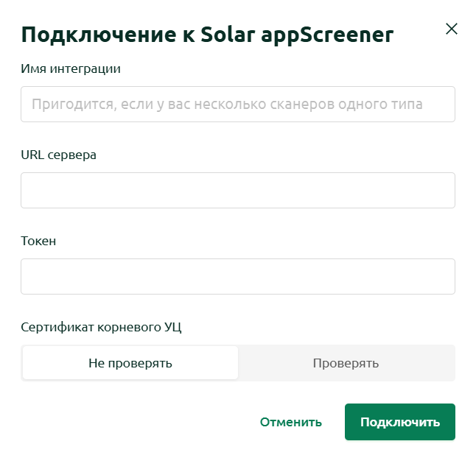Click the X icon beside the dialog title

[452, 29]
